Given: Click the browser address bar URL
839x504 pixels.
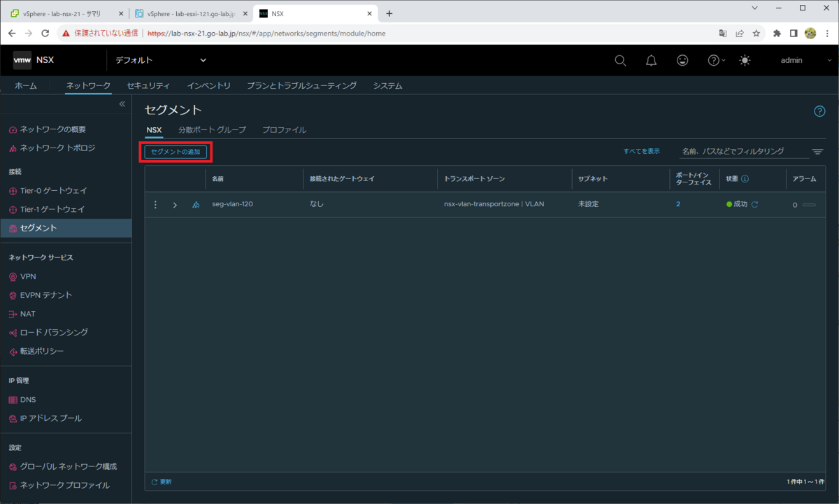Looking at the screenshot, I should pyautogui.click(x=266, y=33).
